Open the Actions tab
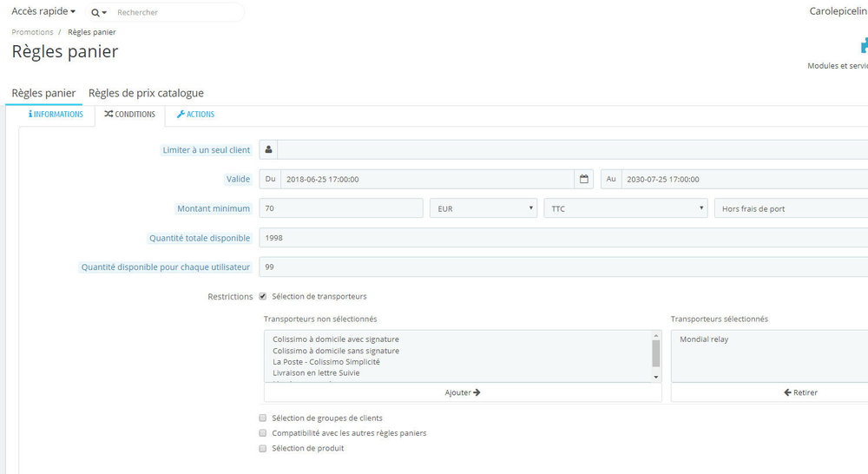The image size is (868, 474). click(195, 114)
